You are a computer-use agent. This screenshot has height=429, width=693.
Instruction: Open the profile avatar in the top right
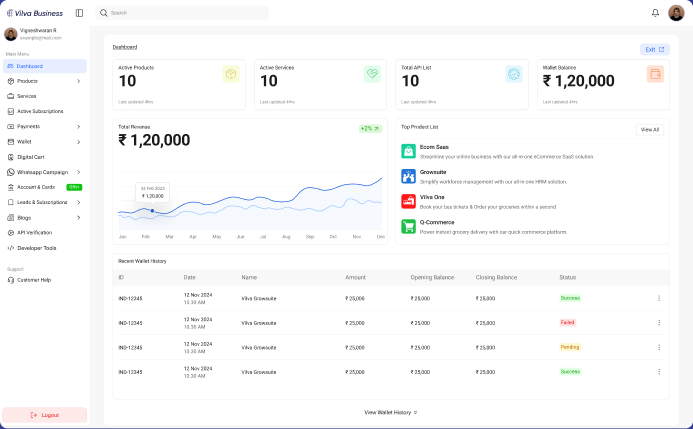coord(676,13)
